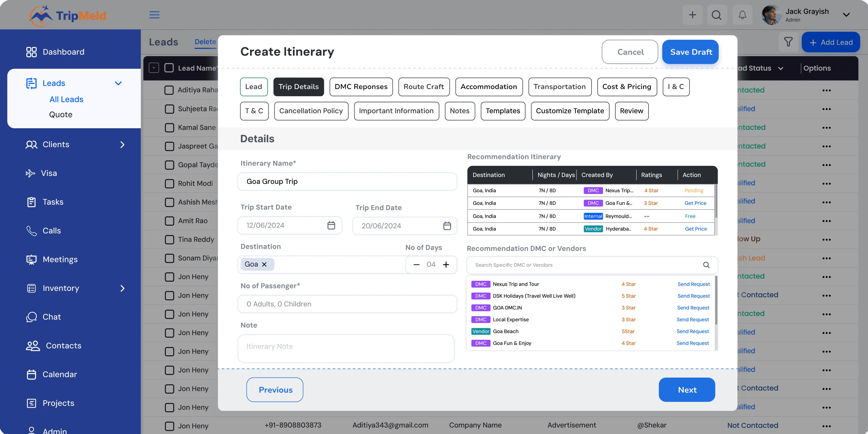The image size is (868, 434).
Task: Click the search magnifier in top bar
Action: pos(716,15)
